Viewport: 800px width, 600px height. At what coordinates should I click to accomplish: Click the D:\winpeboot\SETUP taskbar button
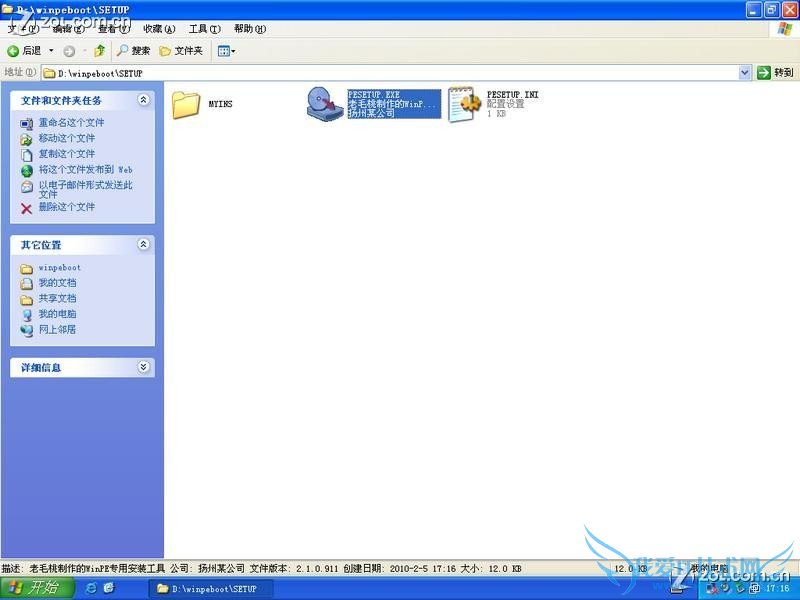210,589
